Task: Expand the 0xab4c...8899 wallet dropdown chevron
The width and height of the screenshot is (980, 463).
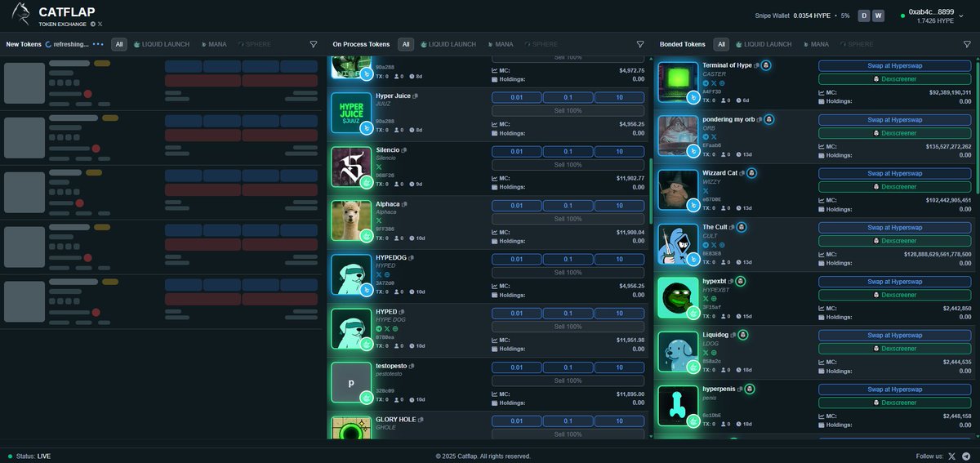Action: [961, 16]
